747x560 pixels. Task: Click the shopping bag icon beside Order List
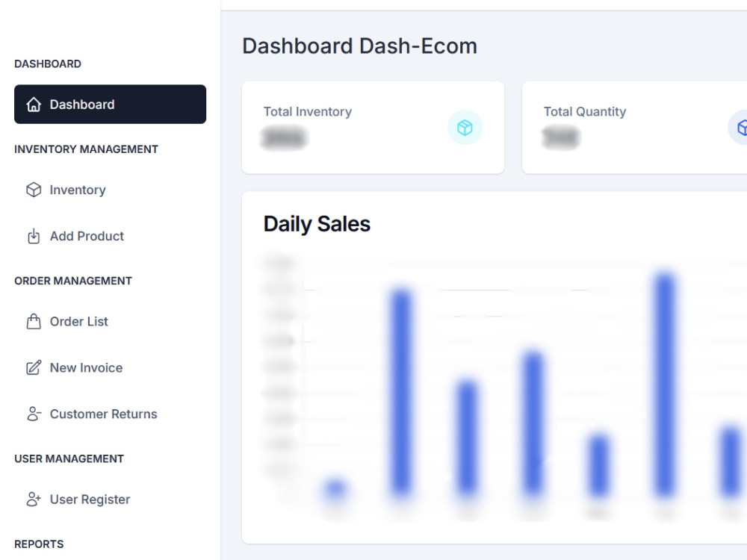click(x=34, y=321)
